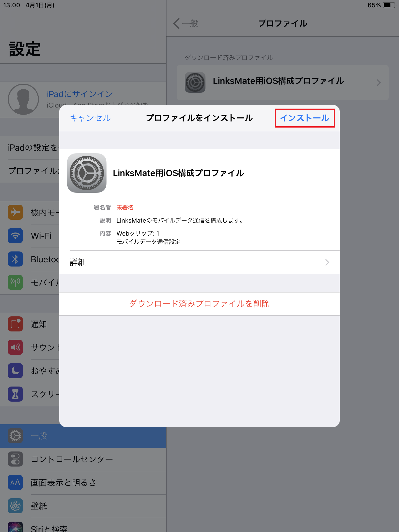The image size is (399, 532).
Task: Open the mobile data antenna icon
Action: point(15,282)
